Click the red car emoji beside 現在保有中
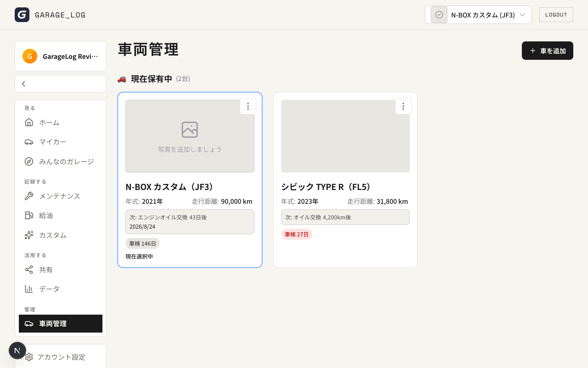 click(x=122, y=79)
